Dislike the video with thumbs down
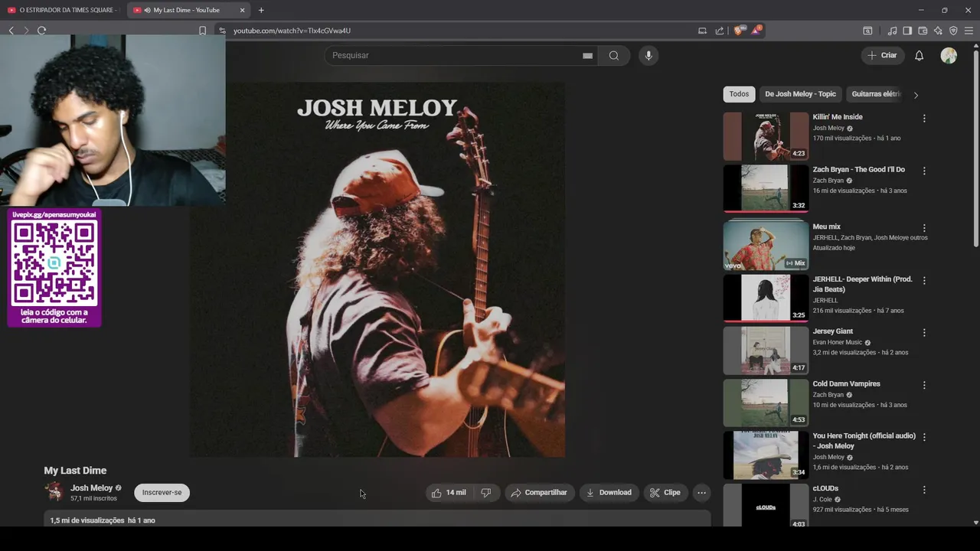980x551 pixels. pyautogui.click(x=486, y=493)
